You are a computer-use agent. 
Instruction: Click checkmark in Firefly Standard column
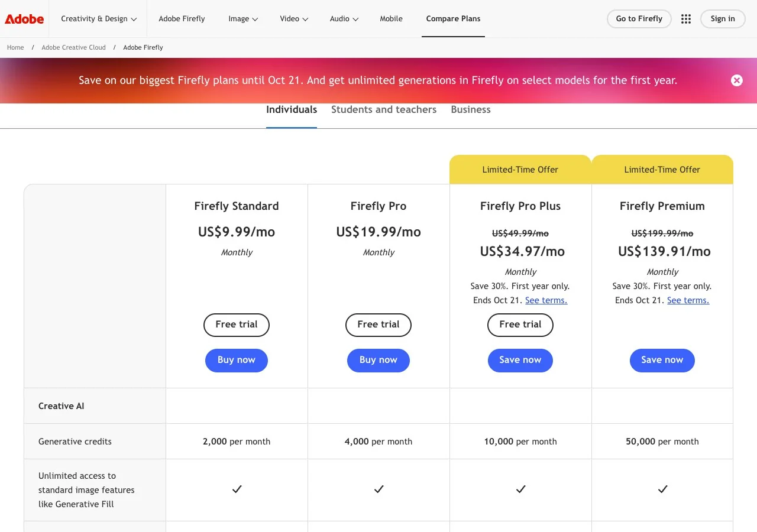[237, 489]
